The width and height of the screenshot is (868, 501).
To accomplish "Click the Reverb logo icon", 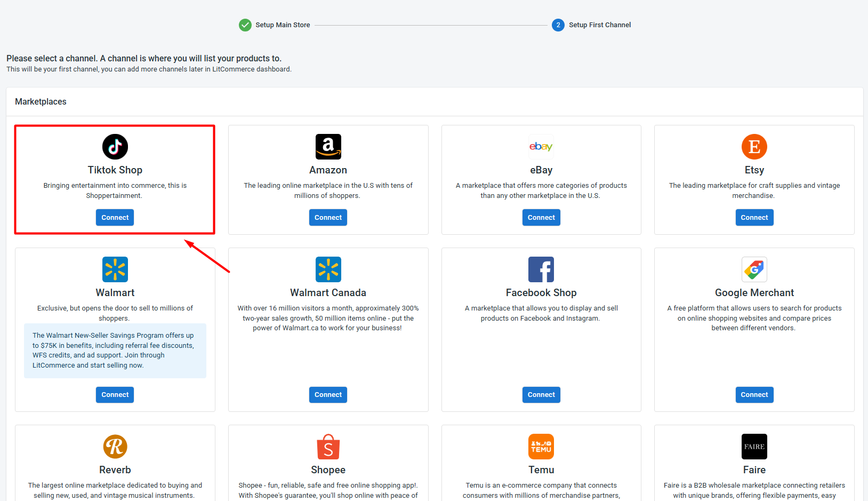I will [115, 447].
